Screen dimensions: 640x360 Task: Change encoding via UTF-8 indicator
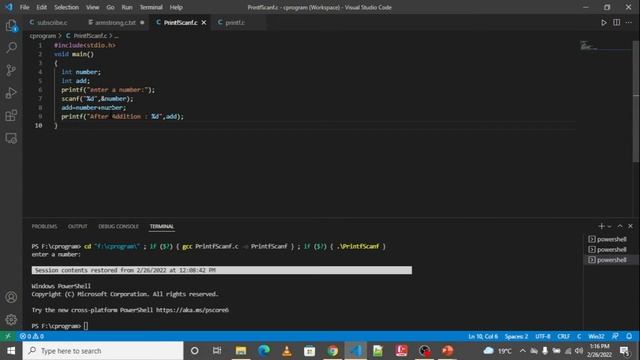pyautogui.click(x=543, y=336)
